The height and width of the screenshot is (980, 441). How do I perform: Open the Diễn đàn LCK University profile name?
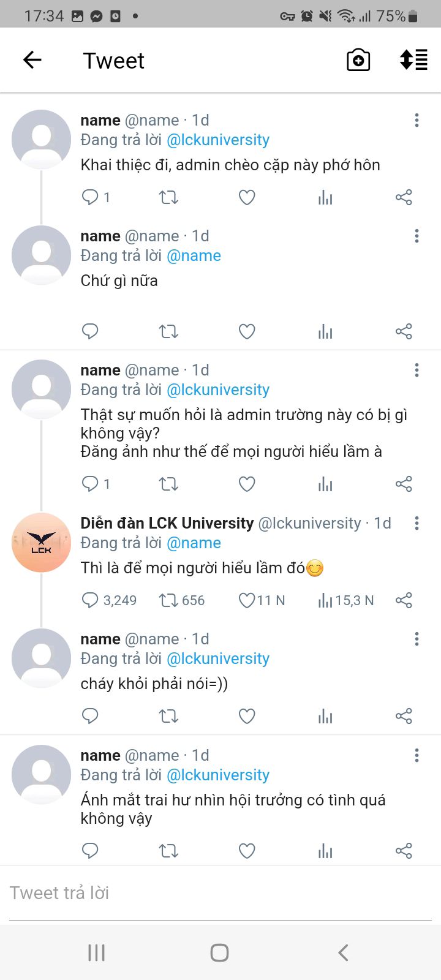[x=167, y=523]
